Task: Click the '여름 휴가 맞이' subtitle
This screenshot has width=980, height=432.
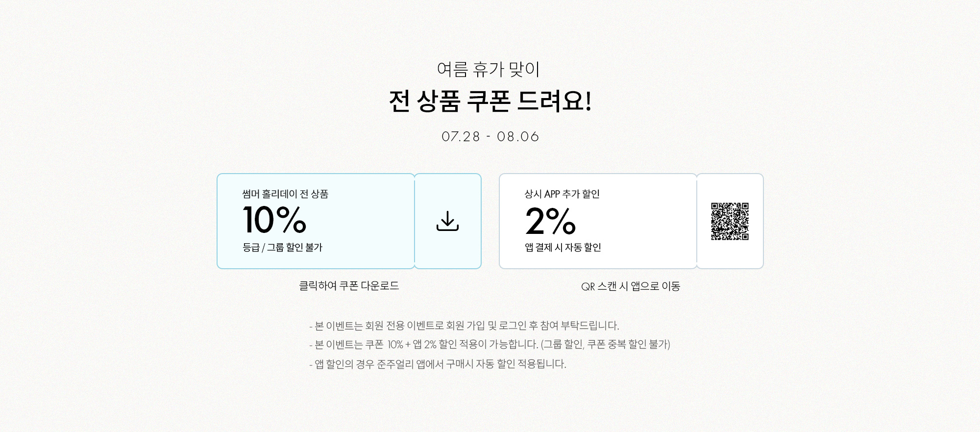Action: 488,69
